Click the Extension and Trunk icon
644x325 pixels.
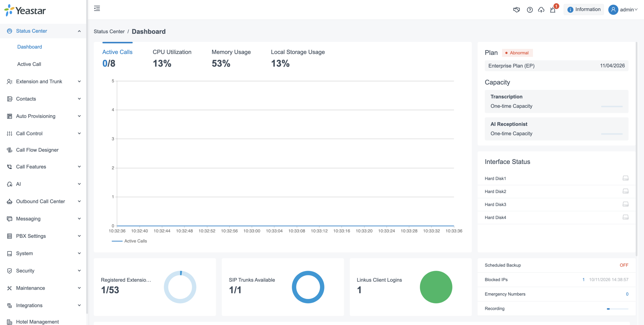tap(10, 82)
